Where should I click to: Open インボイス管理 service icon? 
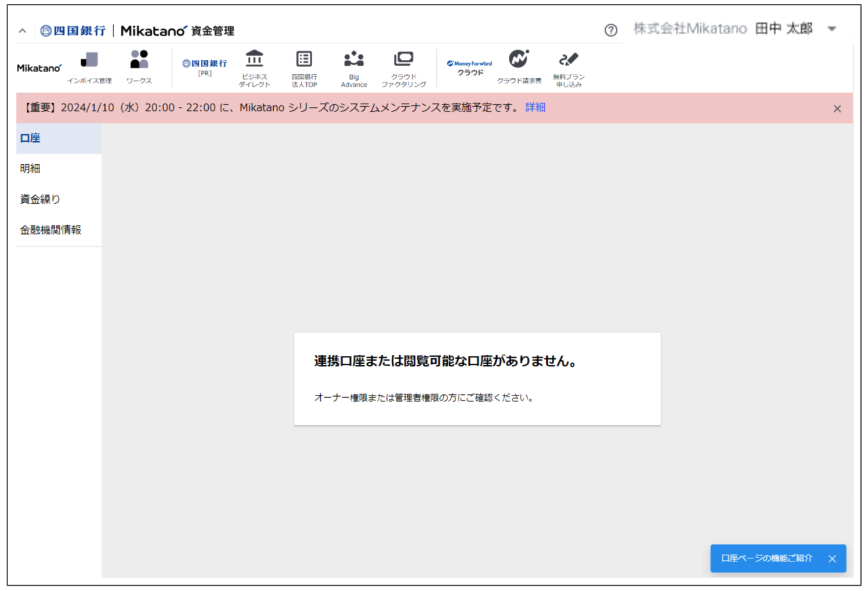tap(89, 67)
